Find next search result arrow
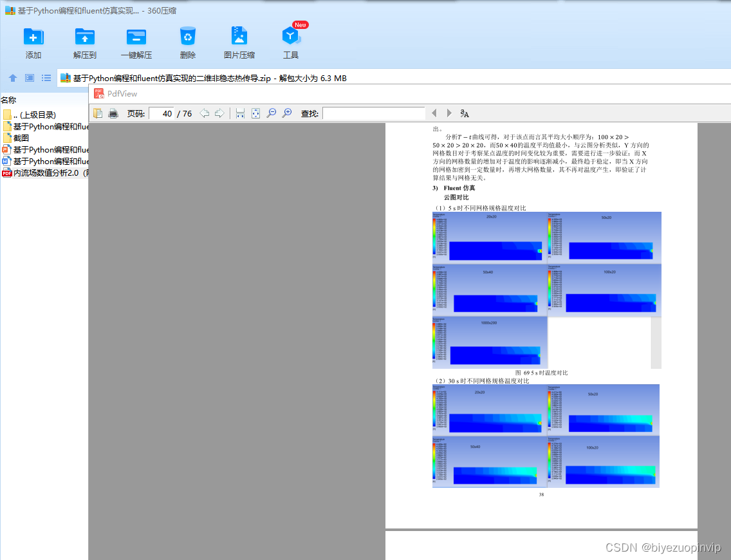 click(x=449, y=113)
